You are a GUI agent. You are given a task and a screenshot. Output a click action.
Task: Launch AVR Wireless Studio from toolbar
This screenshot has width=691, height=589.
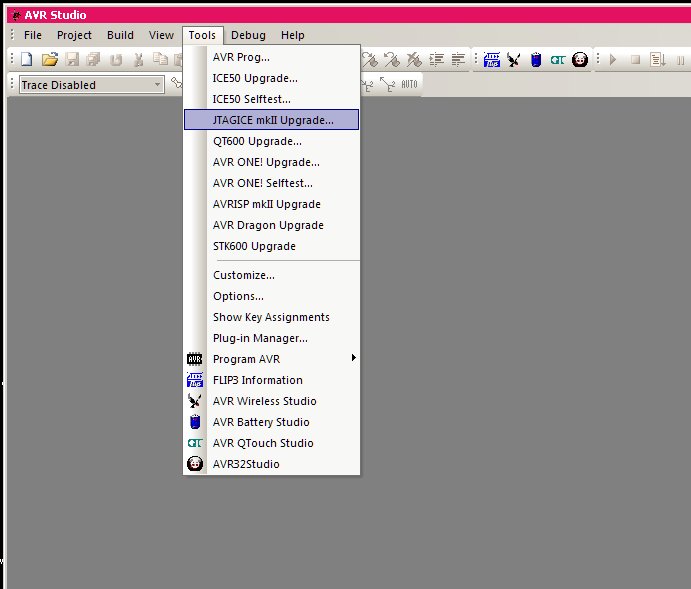514,59
